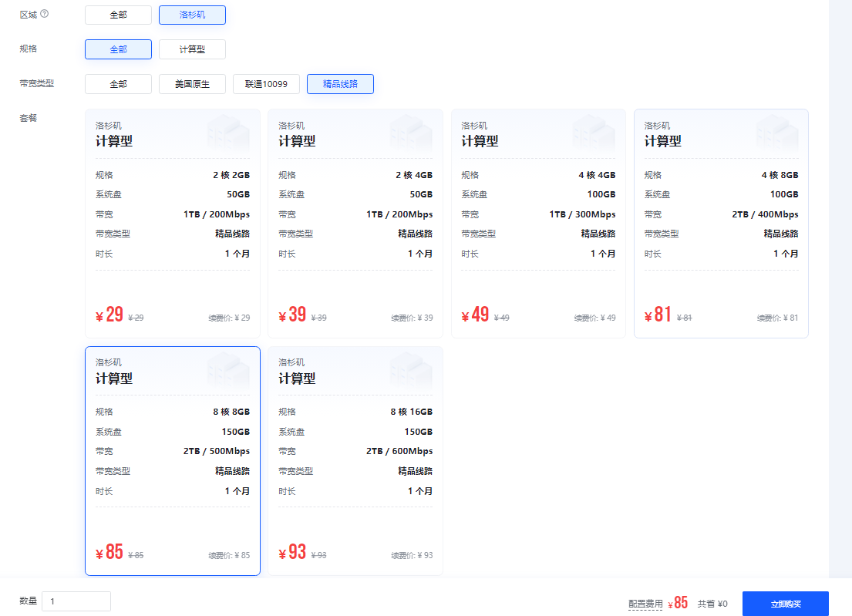Click server icon on the ¥29 plan card
852x616 pixels.
click(228, 133)
